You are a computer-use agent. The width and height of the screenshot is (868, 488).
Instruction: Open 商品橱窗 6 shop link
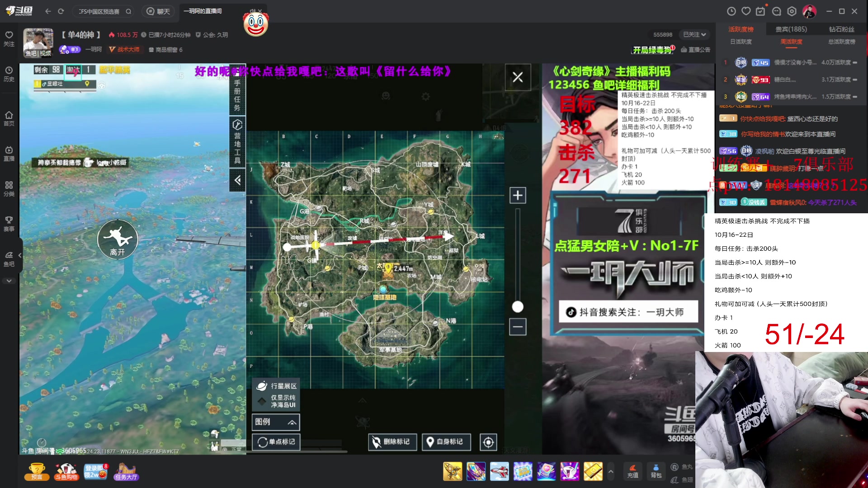pyautogui.click(x=165, y=50)
